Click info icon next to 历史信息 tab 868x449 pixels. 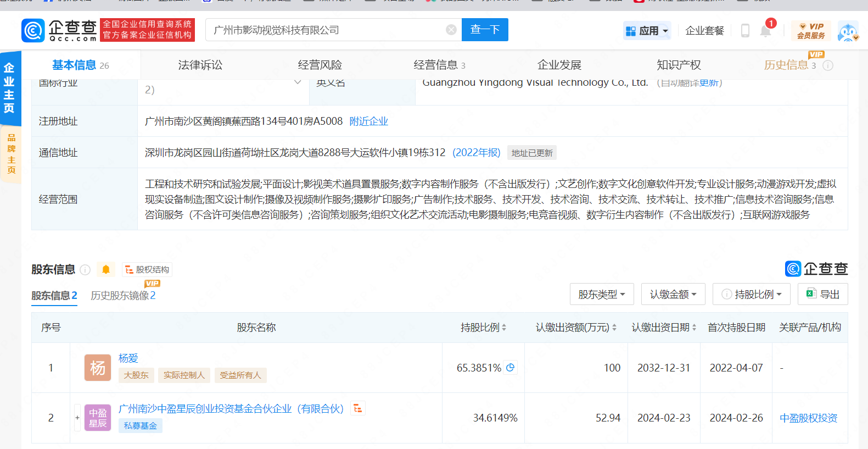(x=828, y=65)
